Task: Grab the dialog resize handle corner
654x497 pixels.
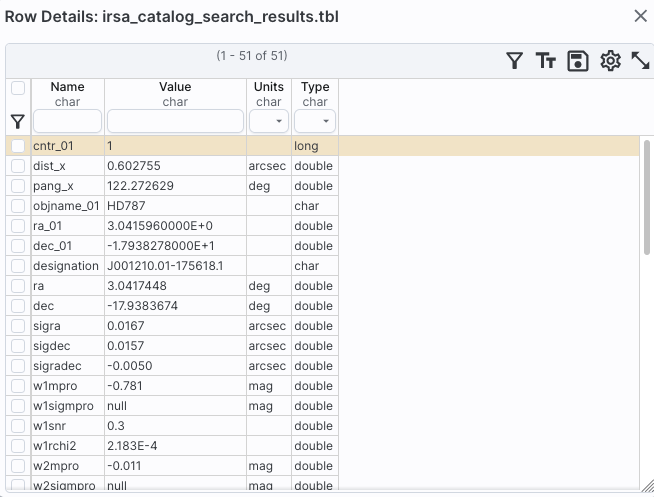Action: [647, 486]
